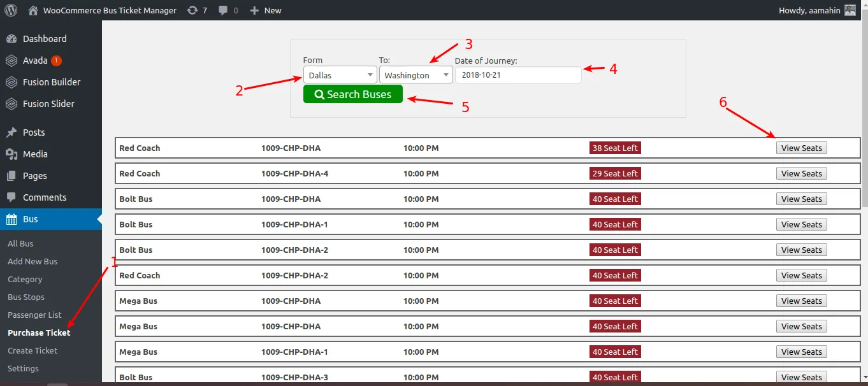Open the Add New Bus link

(x=32, y=261)
